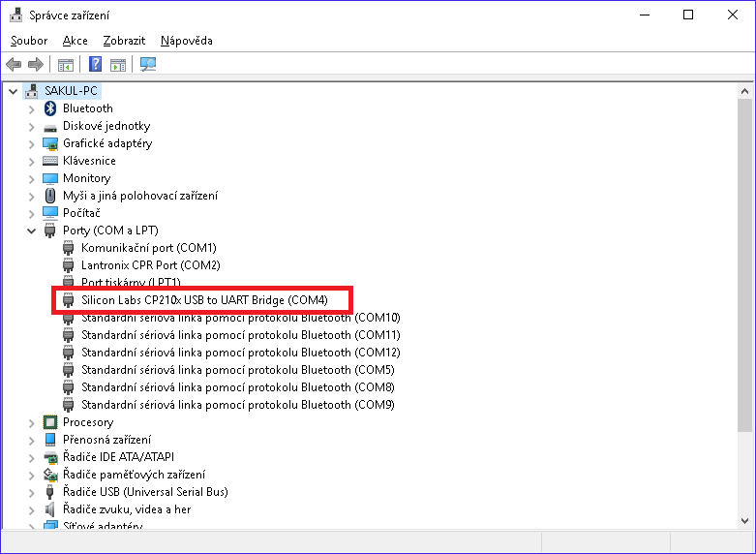Click the Řadiče IDE ATA/ATAPI icon
The width and height of the screenshot is (756, 554).
pyautogui.click(x=50, y=457)
